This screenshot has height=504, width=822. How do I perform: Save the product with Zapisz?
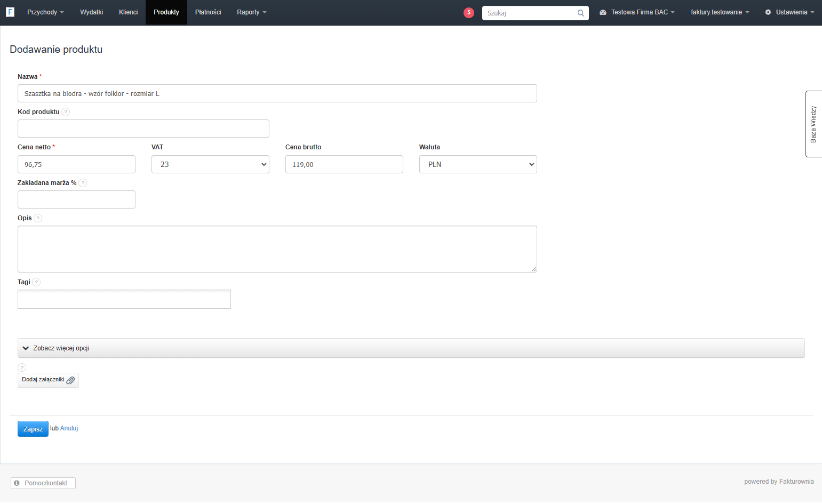coord(33,429)
